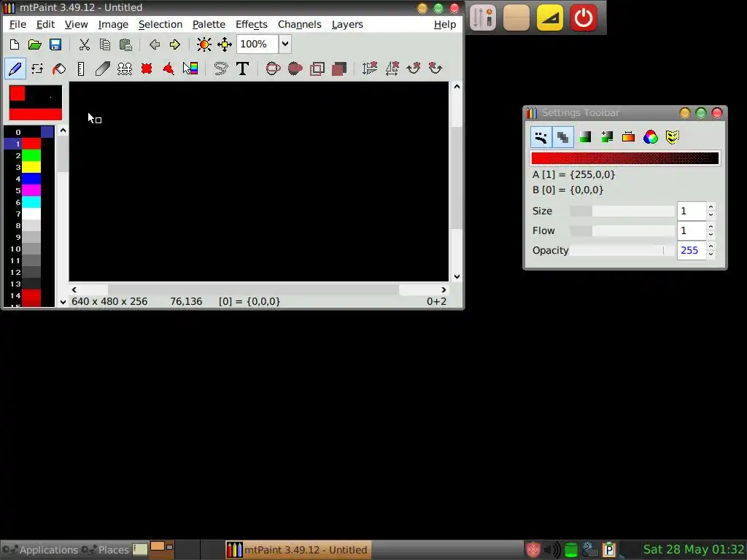The height and width of the screenshot is (560, 747).
Task: Create a new image with New icon
Action: [15, 44]
